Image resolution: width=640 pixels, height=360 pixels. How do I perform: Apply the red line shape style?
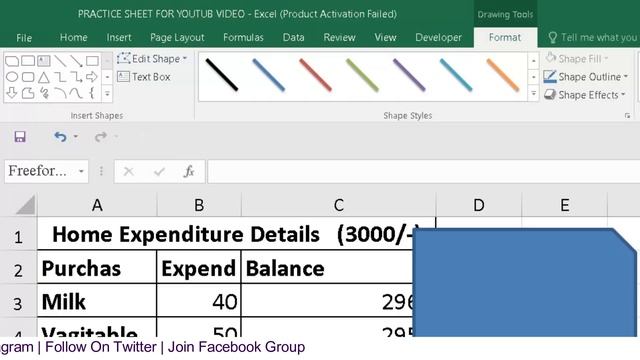[x=315, y=75]
